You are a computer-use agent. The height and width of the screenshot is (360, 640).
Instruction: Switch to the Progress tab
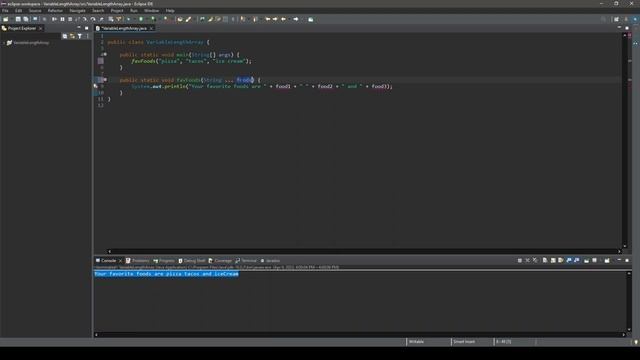click(164, 260)
